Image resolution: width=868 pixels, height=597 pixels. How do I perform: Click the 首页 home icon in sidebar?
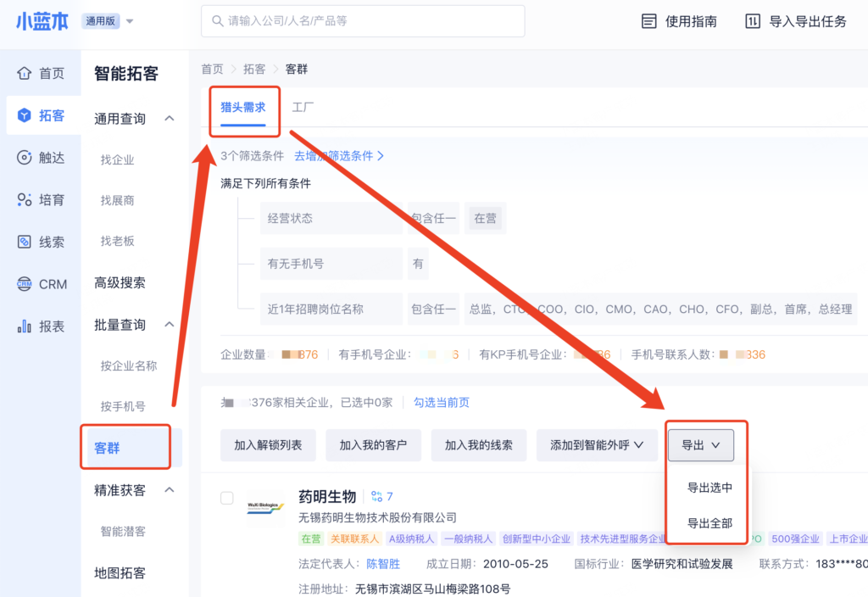tap(25, 74)
